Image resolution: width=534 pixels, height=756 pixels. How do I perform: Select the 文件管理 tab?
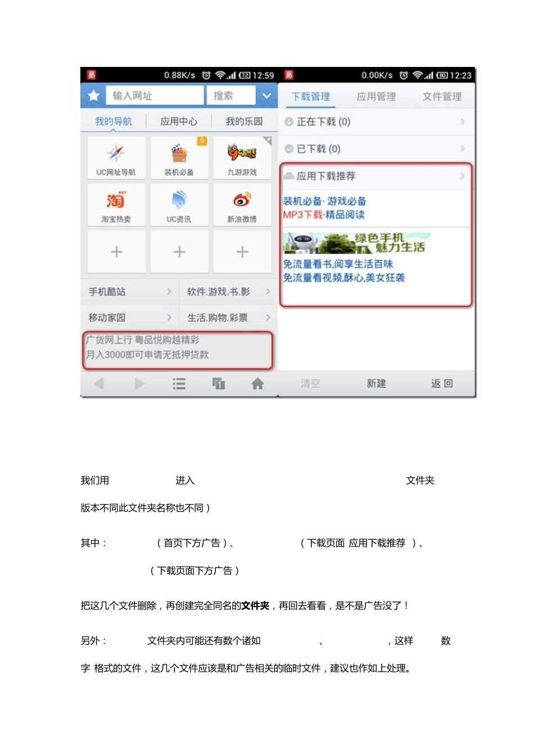click(x=442, y=96)
